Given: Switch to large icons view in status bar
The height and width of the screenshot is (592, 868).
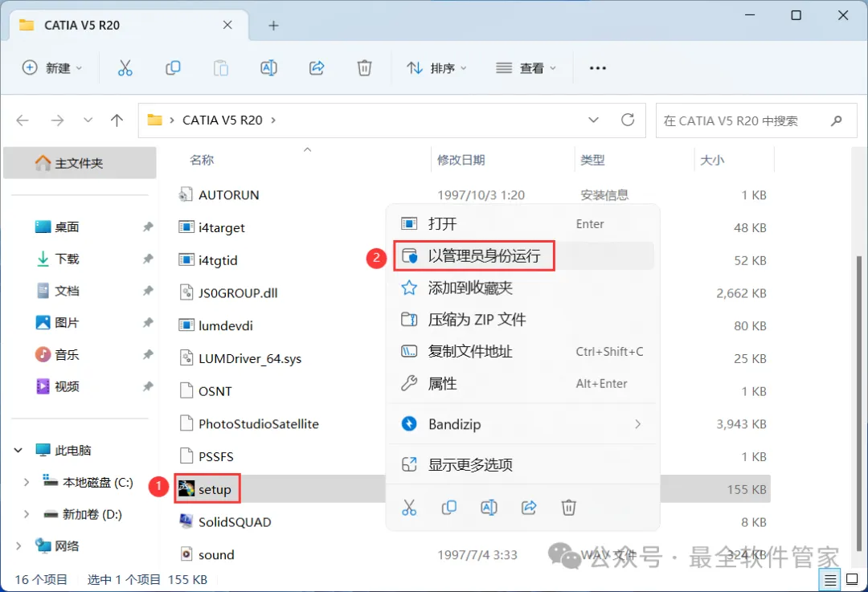Looking at the screenshot, I should [853, 580].
